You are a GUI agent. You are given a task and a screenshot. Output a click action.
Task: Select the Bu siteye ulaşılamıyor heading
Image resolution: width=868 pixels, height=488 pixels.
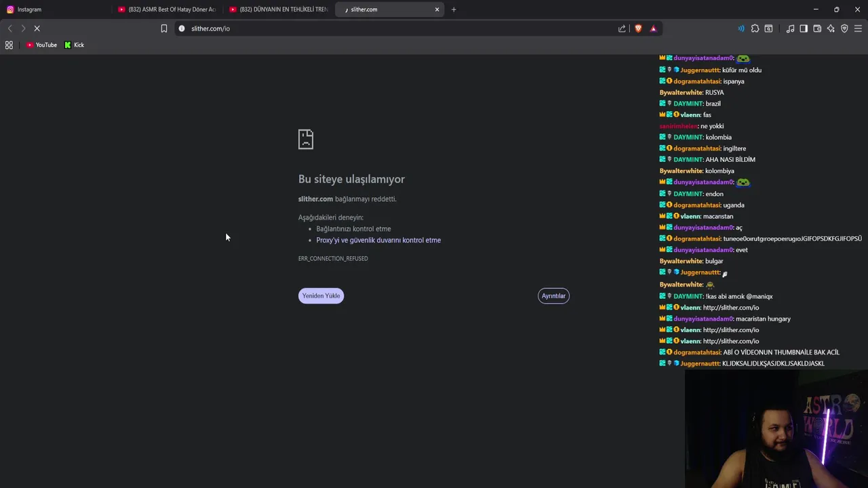[x=351, y=179]
